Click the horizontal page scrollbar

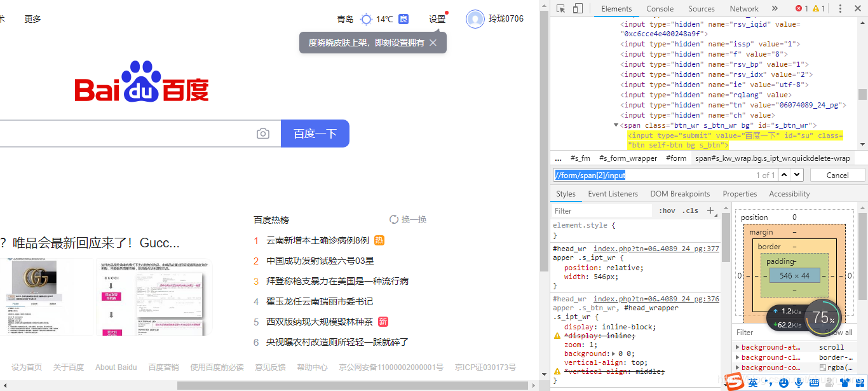pos(353,385)
